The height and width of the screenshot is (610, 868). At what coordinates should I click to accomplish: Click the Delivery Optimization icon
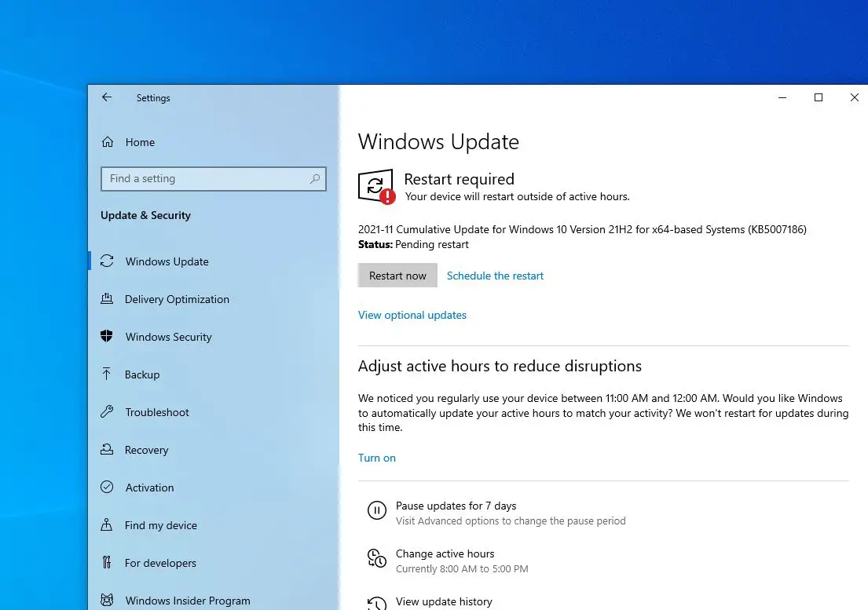[x=107, y=298]
